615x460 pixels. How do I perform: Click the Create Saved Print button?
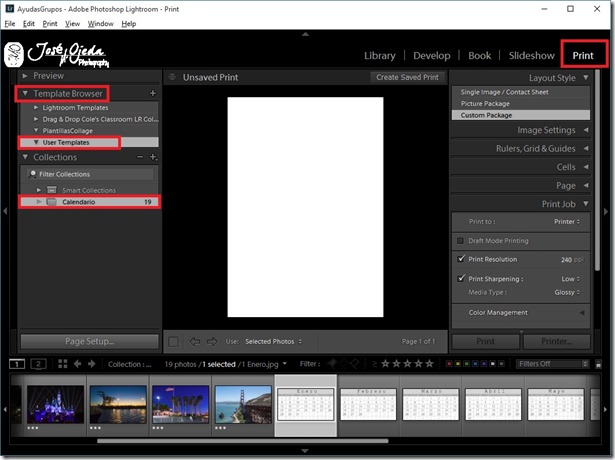408,77
